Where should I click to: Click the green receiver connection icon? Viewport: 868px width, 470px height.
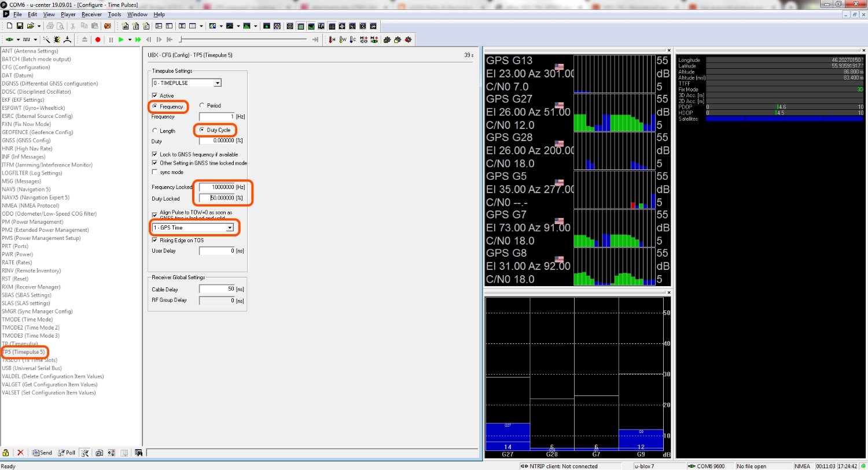(9, 40)
